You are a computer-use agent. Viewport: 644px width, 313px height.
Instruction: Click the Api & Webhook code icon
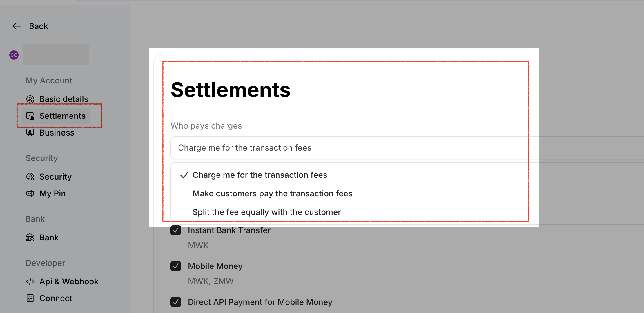[30, 282]
